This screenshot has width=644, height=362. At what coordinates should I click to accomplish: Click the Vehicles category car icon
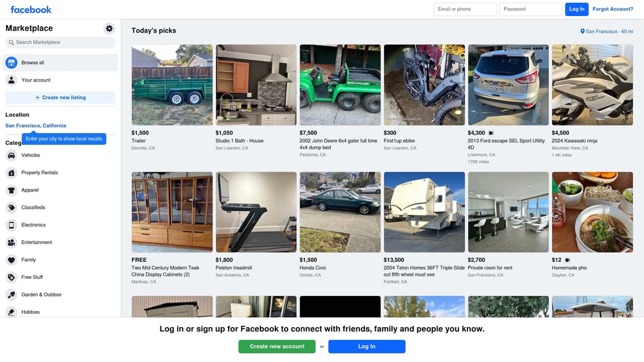point(11,156)
